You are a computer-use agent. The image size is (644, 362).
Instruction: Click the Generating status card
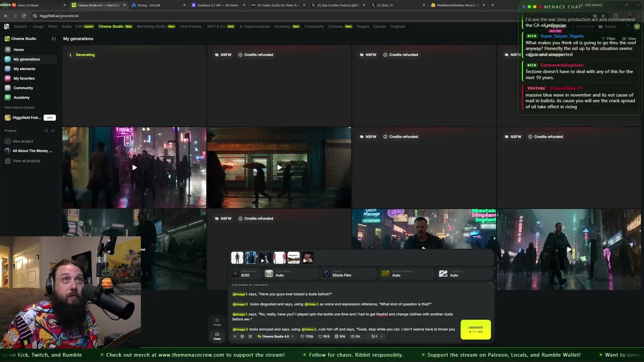134,85
